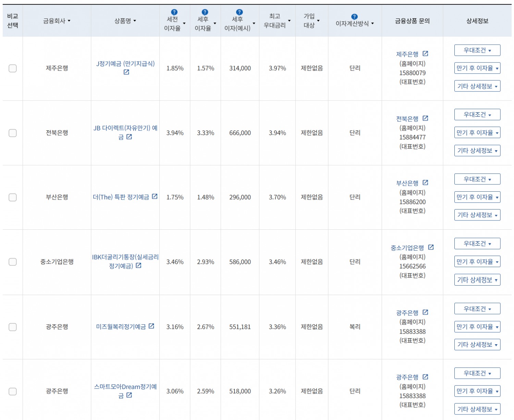Open the J정기예금 (만기지급식) product link
The image size is (514, 420).
click(125, 63)
